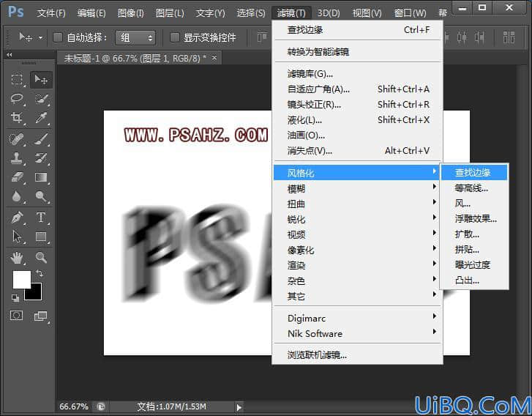This screenshot has height=416, width=532.
Task: Expand the 扭曲 submenu
Action: 357,204
